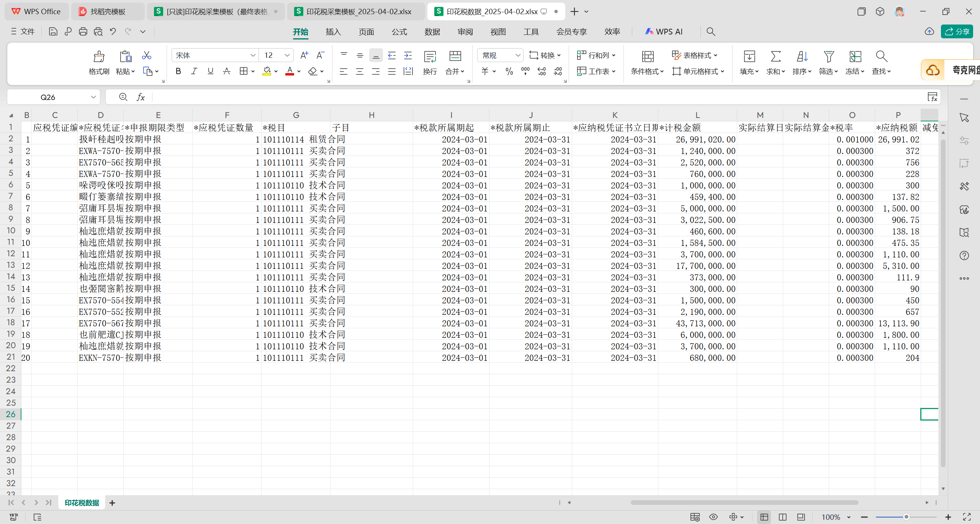
Task: Toggle italic text formatting
Action: (194, 71)
